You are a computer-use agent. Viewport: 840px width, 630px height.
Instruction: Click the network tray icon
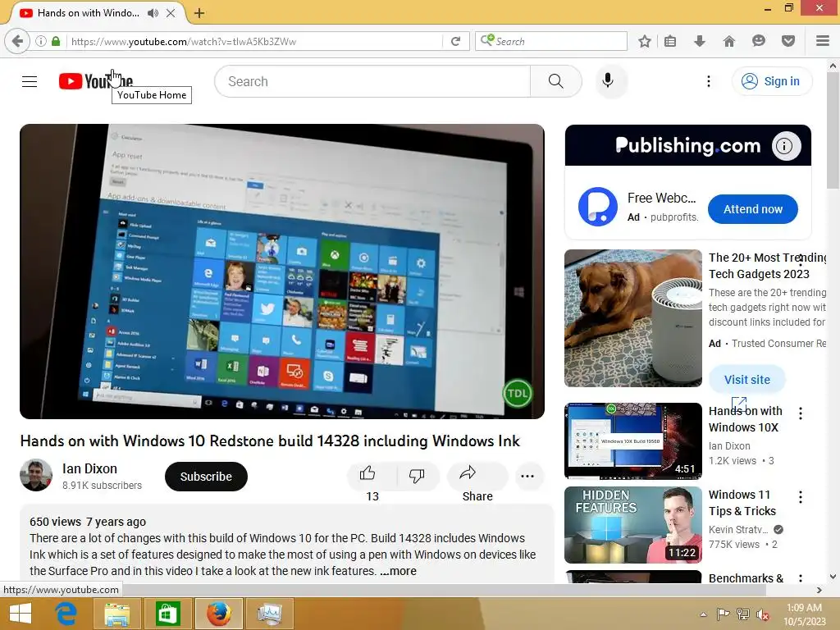pos(743,614)
